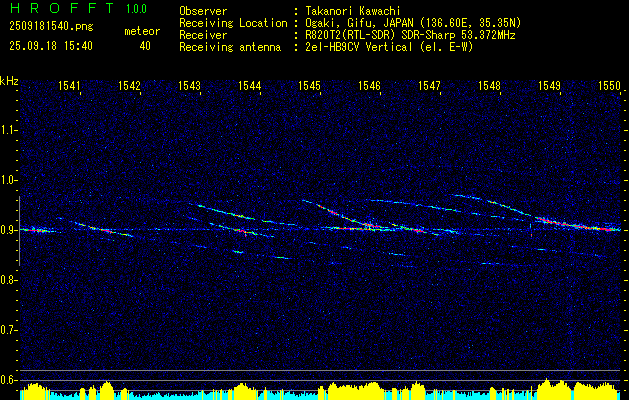Click the kHz axis unit label
Screen dimensions: 629x400
(x=9, y=81)
